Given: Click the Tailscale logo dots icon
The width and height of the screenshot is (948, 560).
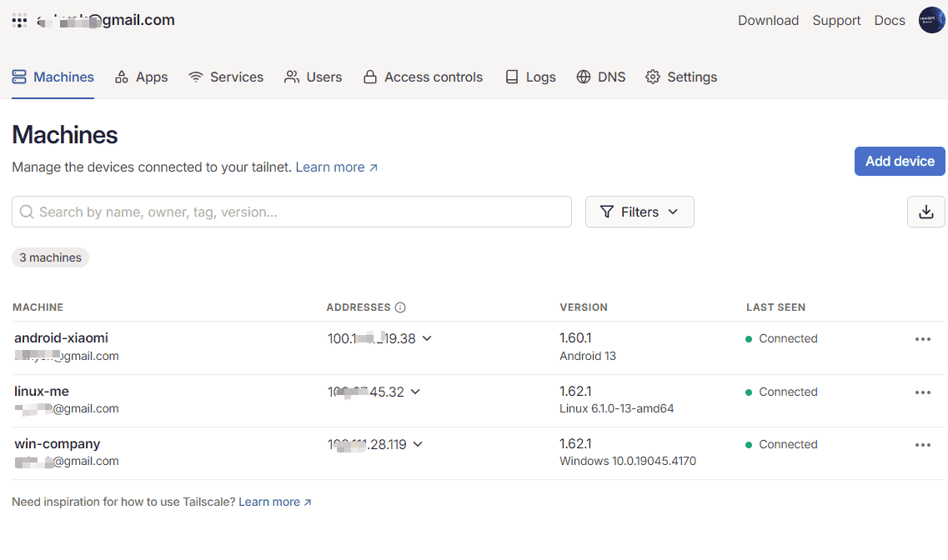Looking at the screenshot, I should [x=19, y=21].
